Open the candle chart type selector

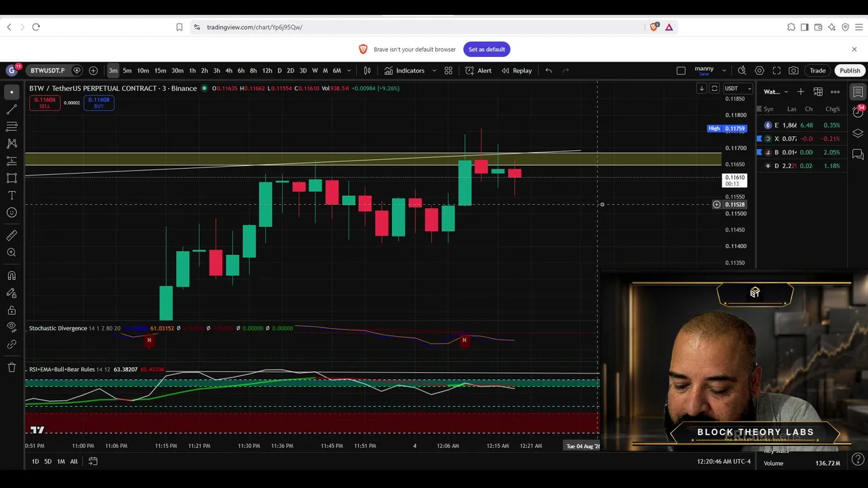(x=367, y=70)
